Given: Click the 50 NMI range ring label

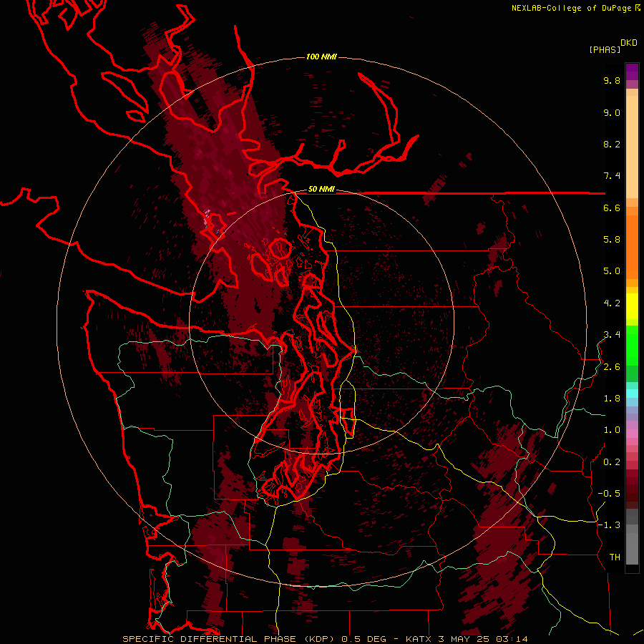Looking at the screenshot, I should (x=321, y=189).
